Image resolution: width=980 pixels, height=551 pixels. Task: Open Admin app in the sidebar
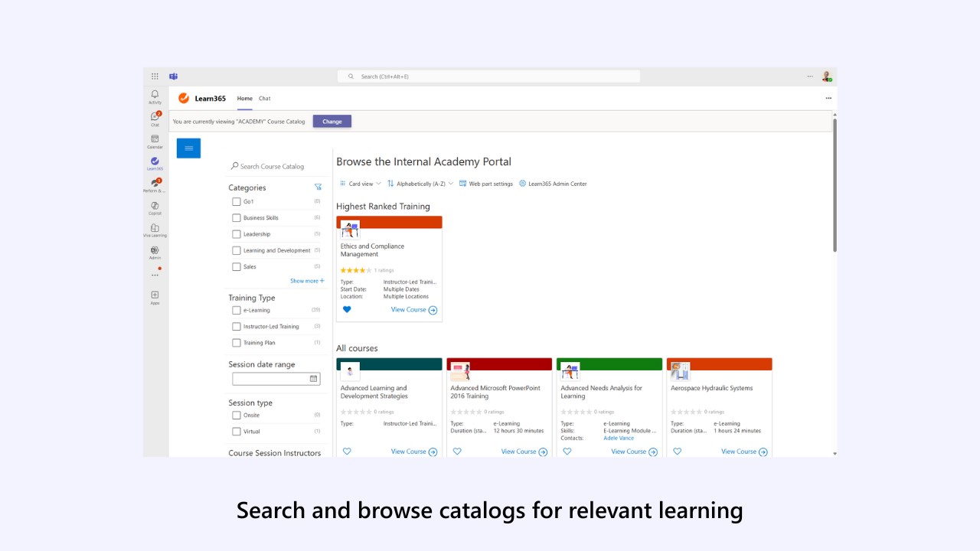click(155, 253)
